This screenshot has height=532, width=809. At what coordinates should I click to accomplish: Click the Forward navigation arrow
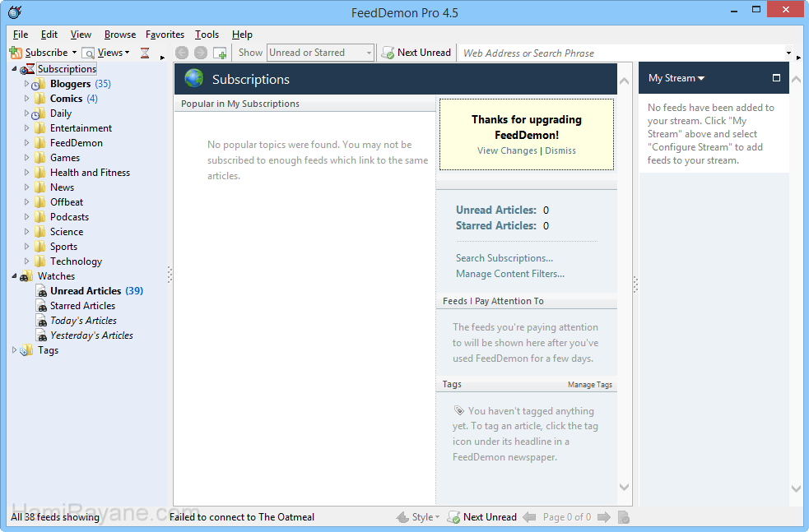tap(201, 53)
